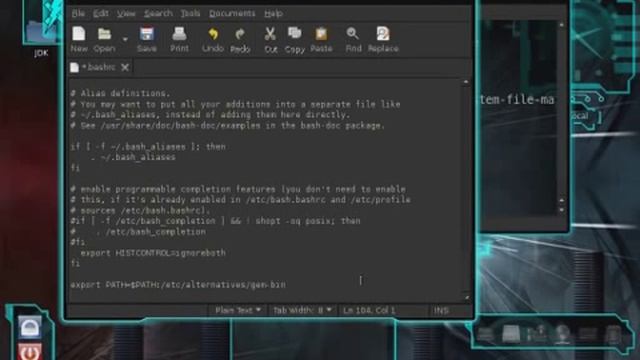Click the 'export PATH=$PATH:/etc/alternatives/gem-bin' line
Viewport: 640px width, 360px height.
click(178, 284)
